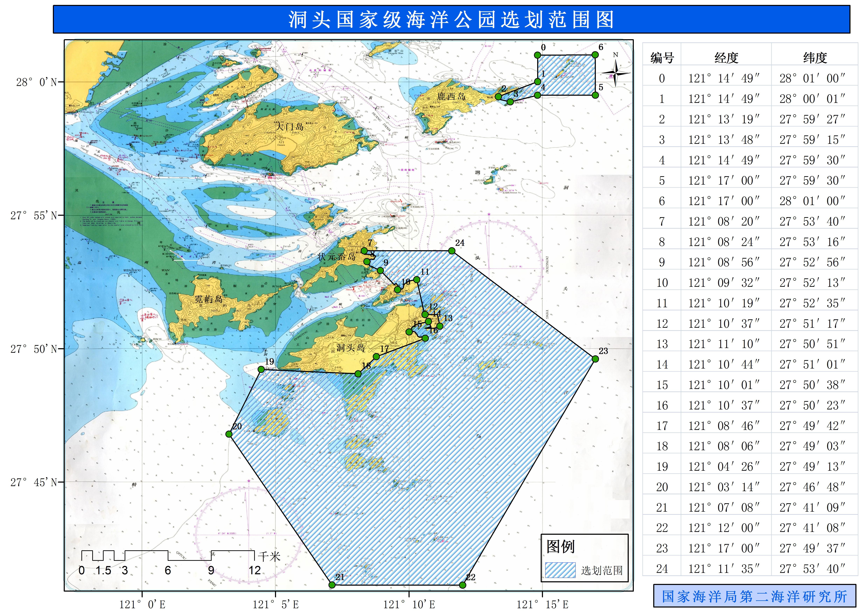Viewport: 868px width, 614px height.
Task: Click the 121° 0'E longitude axis label
Action: 142,604
